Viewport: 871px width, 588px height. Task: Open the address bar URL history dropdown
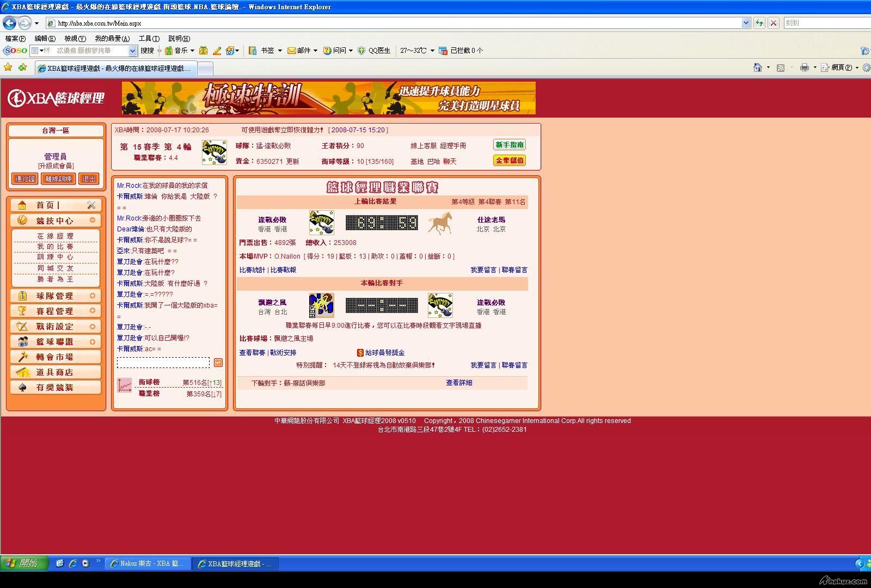(746, 23)
